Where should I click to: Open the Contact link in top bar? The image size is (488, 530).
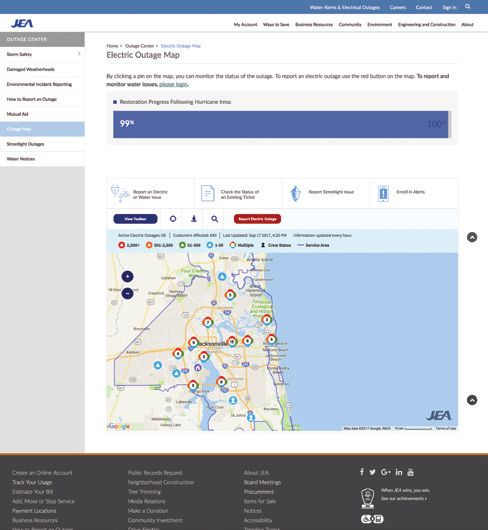point(424,7)
